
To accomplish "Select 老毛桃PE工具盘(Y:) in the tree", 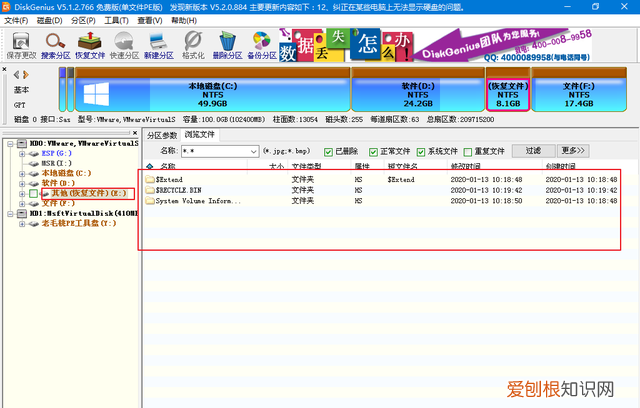I will [79, 224].
